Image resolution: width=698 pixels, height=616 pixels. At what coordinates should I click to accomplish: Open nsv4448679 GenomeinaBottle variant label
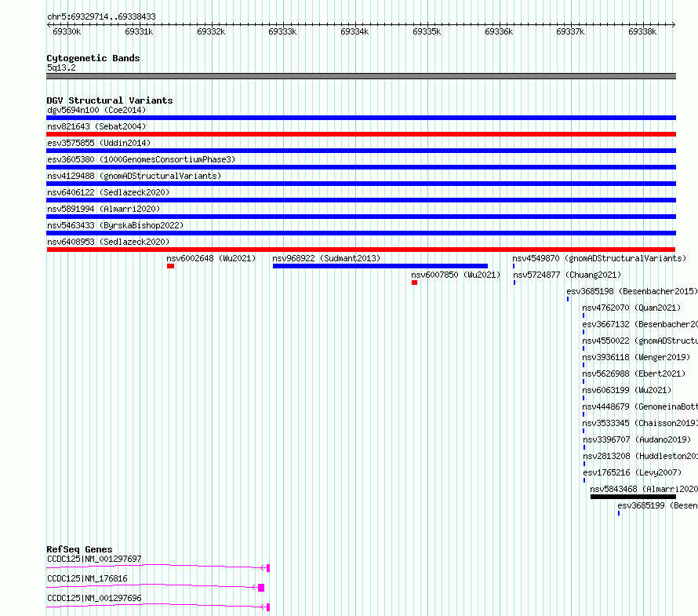click(640, 406)
